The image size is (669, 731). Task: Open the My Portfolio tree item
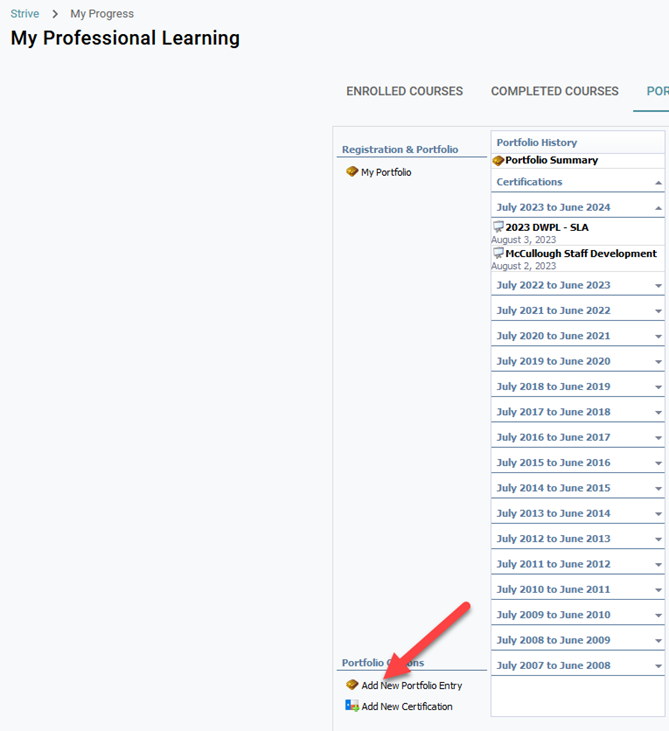coord(386,172)
